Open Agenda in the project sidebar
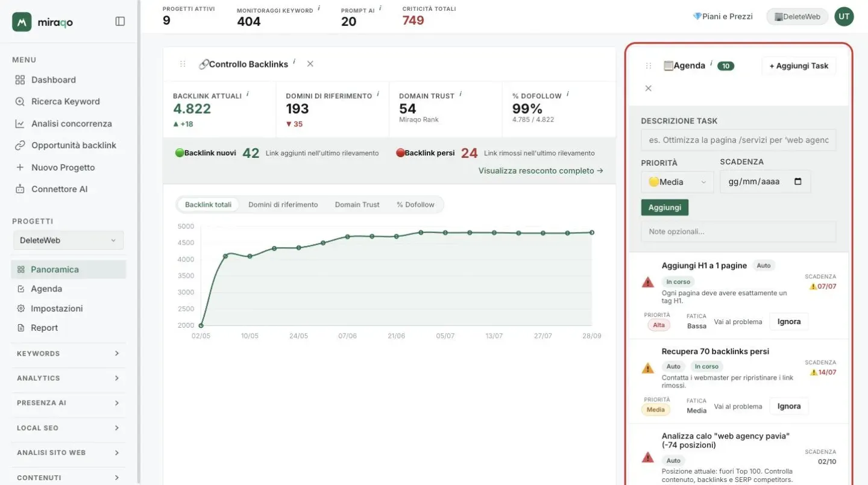 click(x=68, y=289)
